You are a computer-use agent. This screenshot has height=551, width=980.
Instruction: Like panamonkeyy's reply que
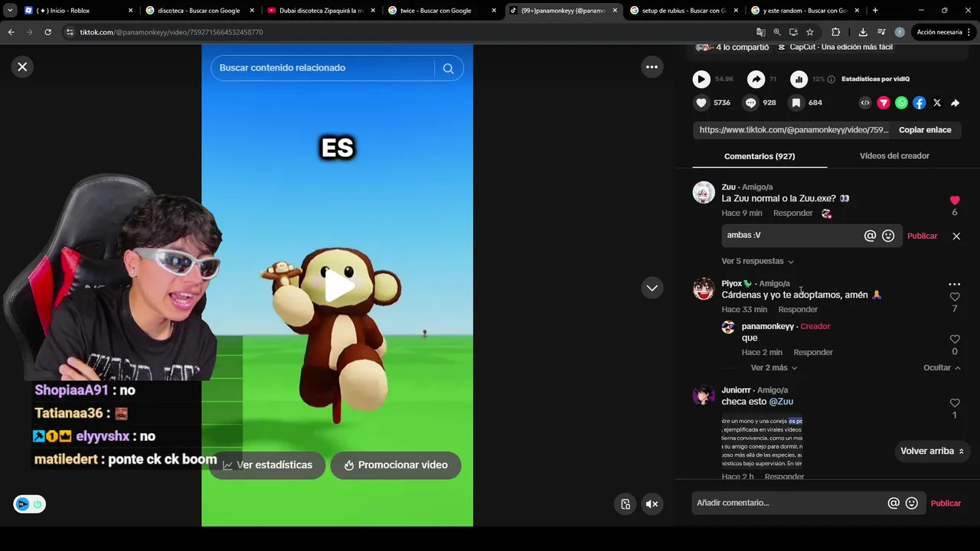tap(955, 339)
